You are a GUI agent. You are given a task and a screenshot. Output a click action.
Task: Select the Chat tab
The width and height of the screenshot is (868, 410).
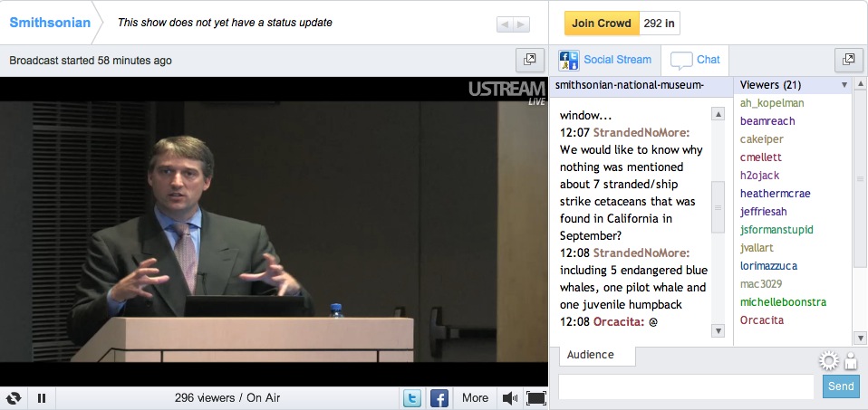[696, 60]
